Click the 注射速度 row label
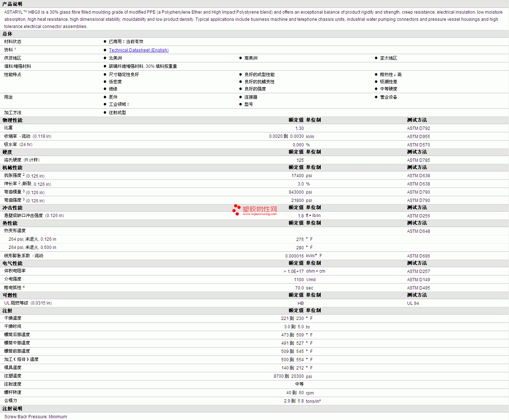509x420 pixels. pos(13,384)
